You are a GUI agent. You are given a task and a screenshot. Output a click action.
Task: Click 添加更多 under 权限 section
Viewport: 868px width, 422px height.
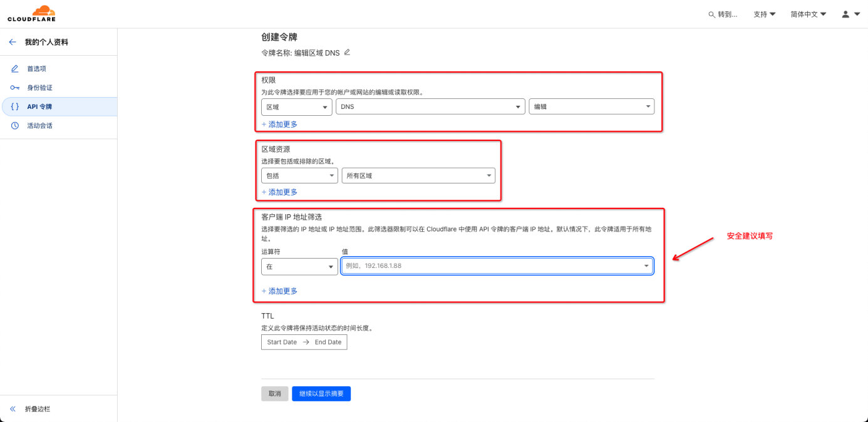pyautogui.click(x=279, y=124)
